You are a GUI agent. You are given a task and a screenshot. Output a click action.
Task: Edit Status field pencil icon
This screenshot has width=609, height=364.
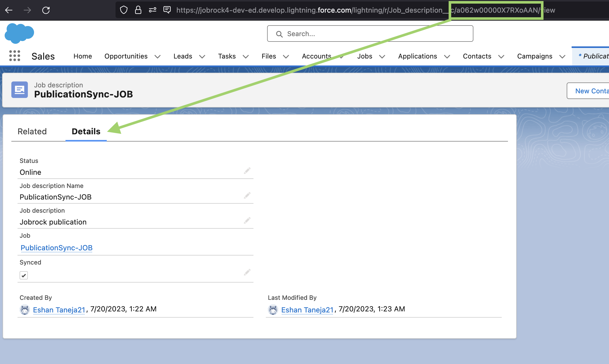(x=247, y=171)
